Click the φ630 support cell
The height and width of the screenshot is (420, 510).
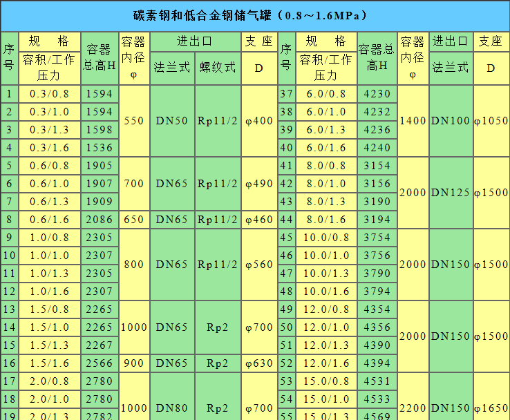click(x=259, y=363)
